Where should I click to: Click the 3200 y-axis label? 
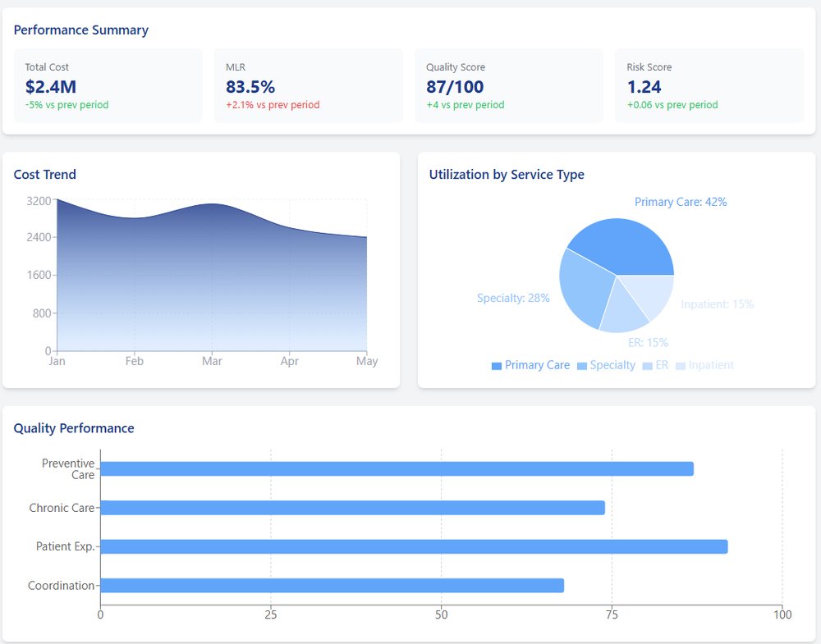pyautogui.click(x=39, y=201)
